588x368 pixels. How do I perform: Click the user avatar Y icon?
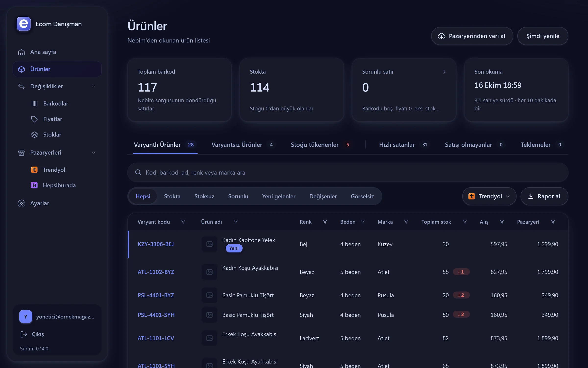[x=26, y=316]
